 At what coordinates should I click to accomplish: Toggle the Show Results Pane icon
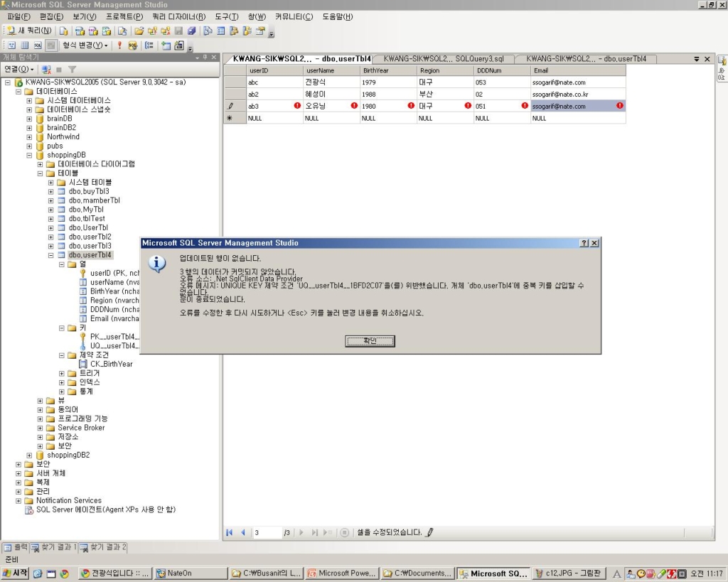51,45
